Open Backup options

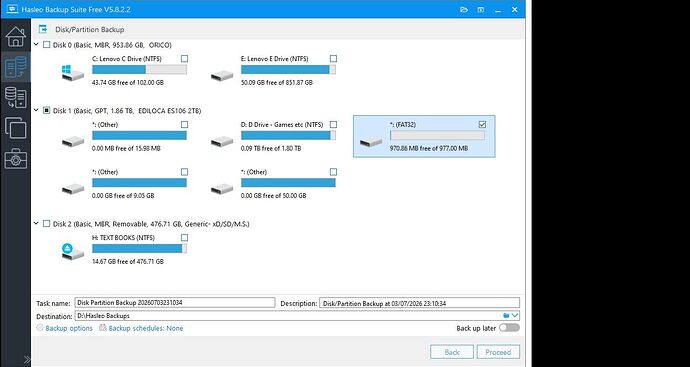69,328
